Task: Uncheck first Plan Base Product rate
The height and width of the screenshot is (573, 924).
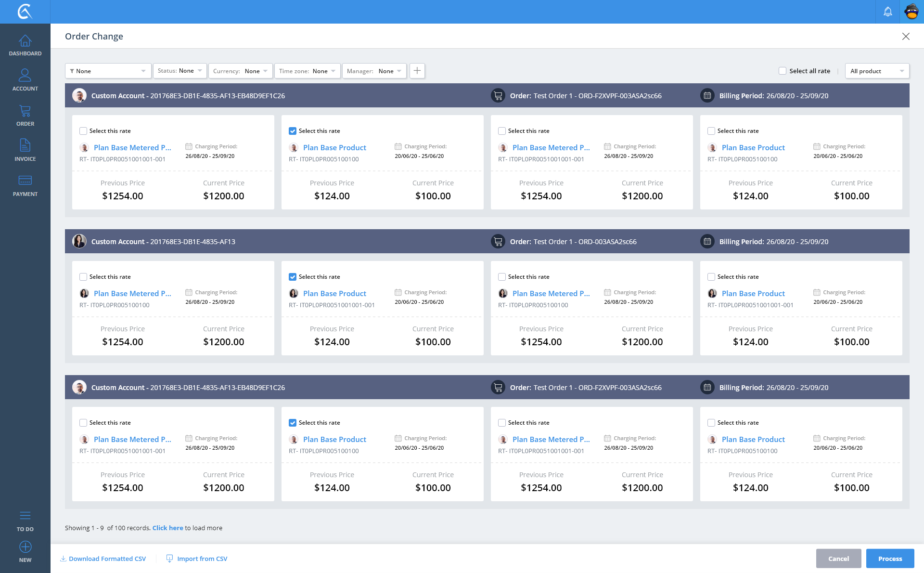Action: [293, 131]
